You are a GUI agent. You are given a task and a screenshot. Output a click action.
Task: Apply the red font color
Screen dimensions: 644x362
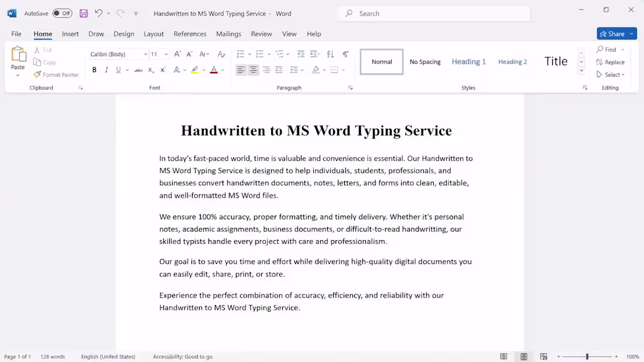pos(214,70)
